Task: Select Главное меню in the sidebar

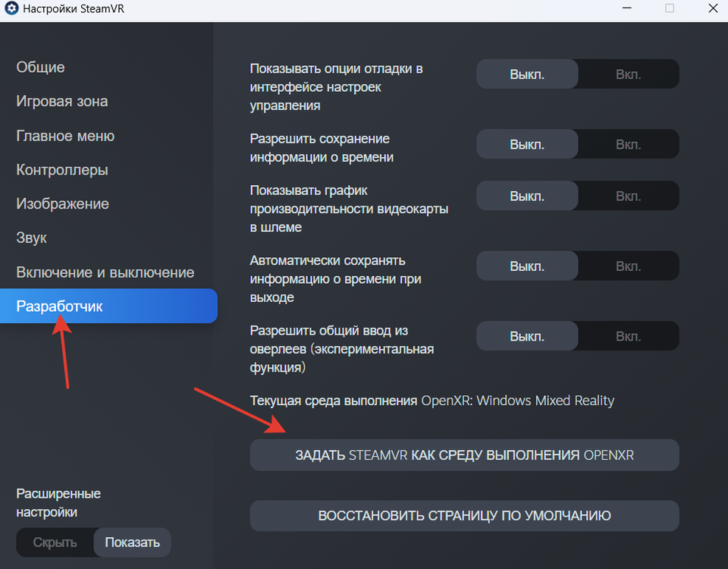Action: (x=65, y=136)
